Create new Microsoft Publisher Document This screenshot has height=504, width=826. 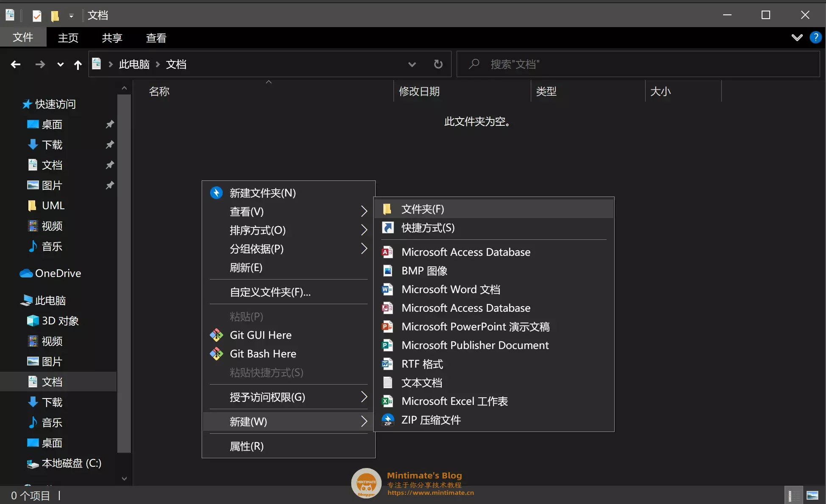[494, 346]
